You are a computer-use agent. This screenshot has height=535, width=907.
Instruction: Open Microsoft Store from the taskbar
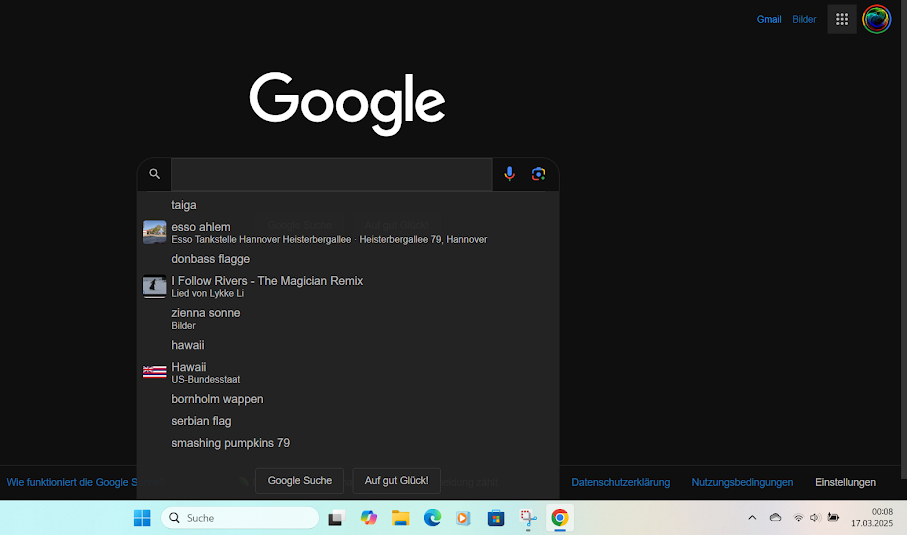pyautogui.click(x=496, y=518)
